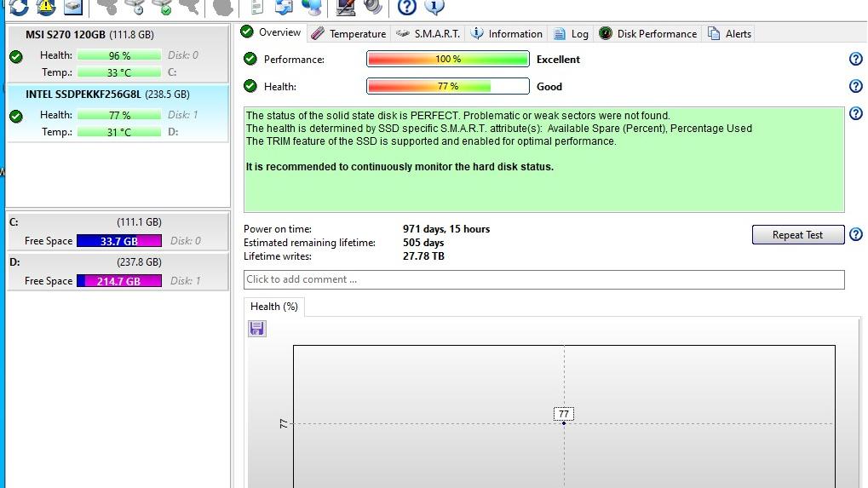Click the 77 data point on health graph
This screenshot has height=488, width=868.
[564, 423]
